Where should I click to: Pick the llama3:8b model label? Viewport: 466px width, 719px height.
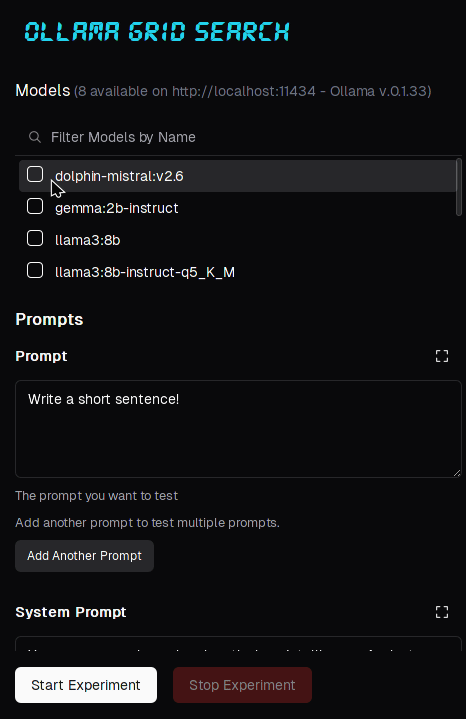(x=88, y=240)
